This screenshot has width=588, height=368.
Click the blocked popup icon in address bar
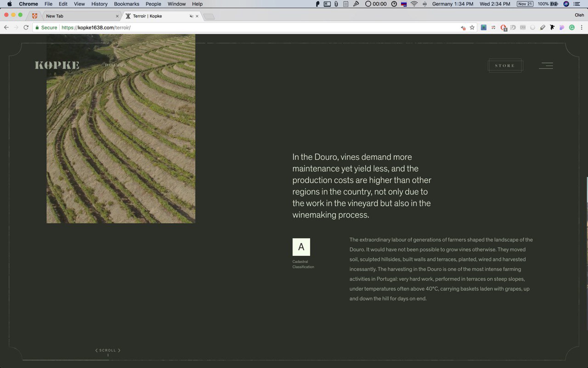[x=463, y=28]
